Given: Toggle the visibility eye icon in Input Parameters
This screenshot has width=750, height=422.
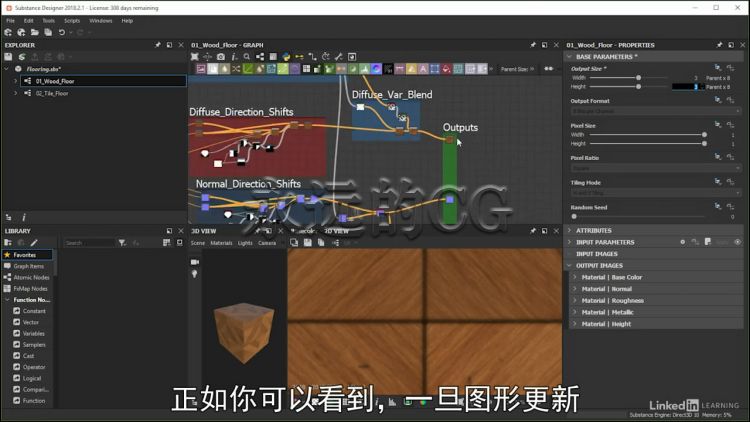Looking at the screenshot, I should tap(738, 242).
